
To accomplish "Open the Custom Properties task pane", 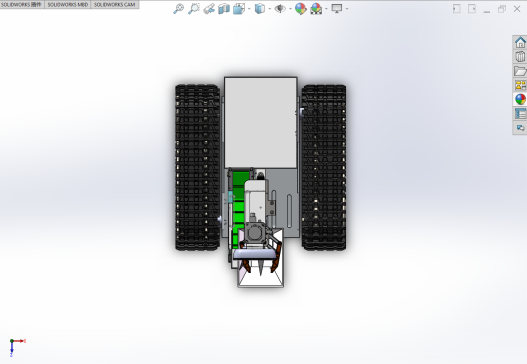I will [520, 114].
